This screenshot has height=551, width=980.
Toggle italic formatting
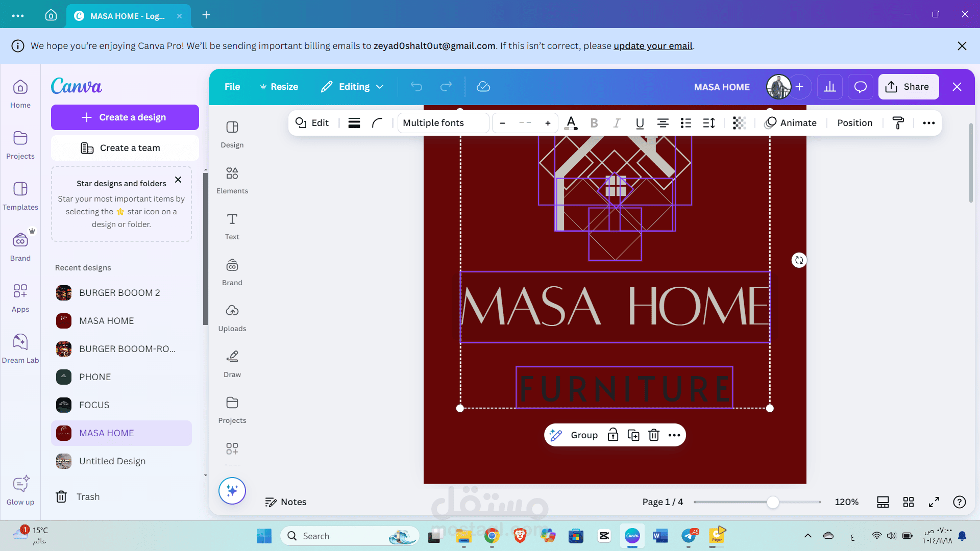[617, 123]
